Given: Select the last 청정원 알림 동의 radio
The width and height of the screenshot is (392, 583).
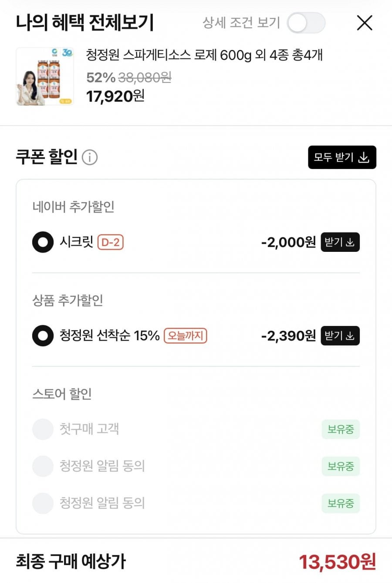Looking at the screenshot, I should coord(43,503).
